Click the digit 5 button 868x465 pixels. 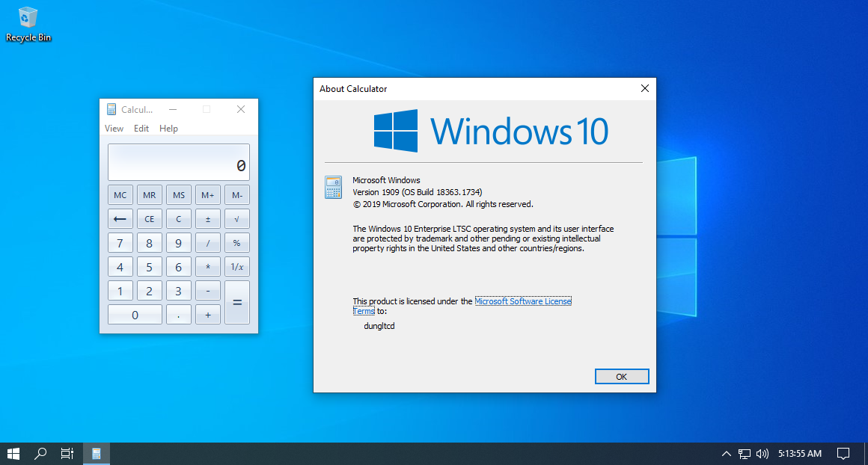(x=150, y=267)
